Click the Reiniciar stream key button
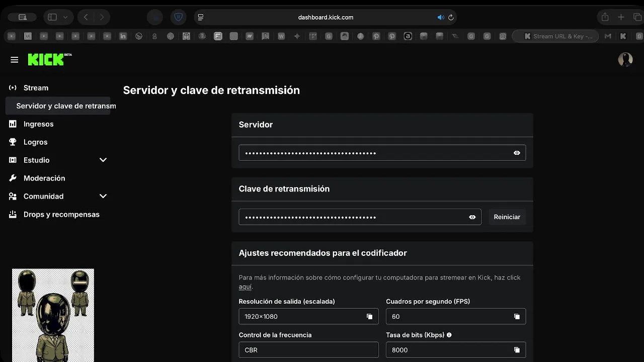Image resolution: width=644 pixels, height=362 pixels. (507, 217)
